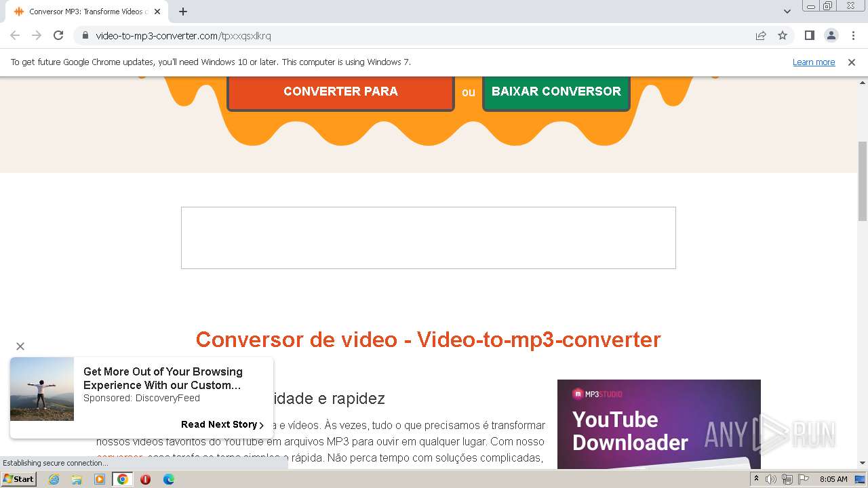Reload the current page

tap(58, 35)
